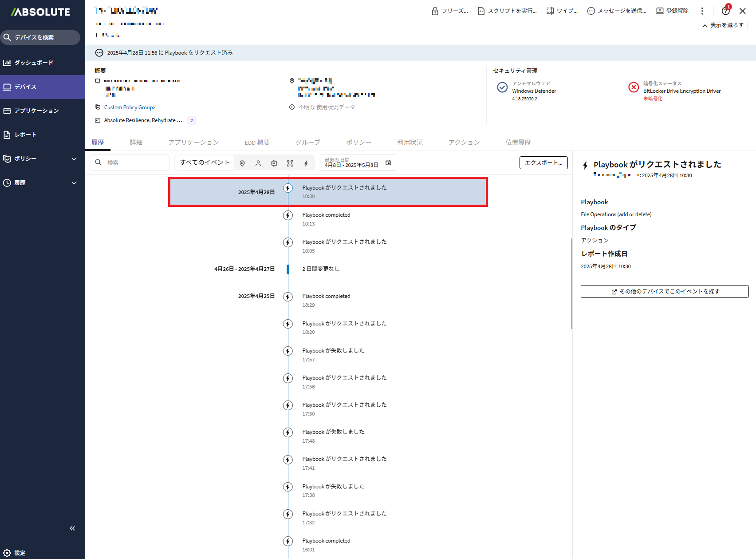756x559 pixels.
Task: Switch to the 詳細 tab
Action: pyautogui.click(x=136, y=143)
